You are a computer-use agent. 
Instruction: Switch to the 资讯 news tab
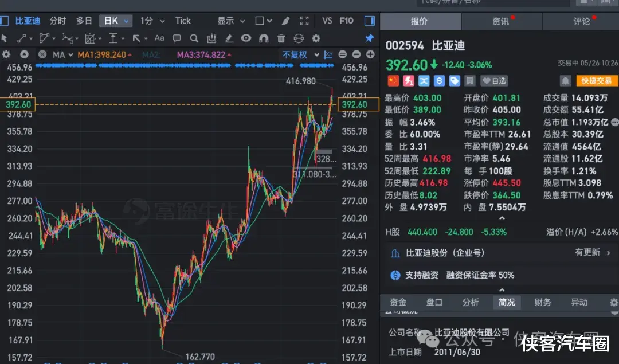tap(502, 21)
